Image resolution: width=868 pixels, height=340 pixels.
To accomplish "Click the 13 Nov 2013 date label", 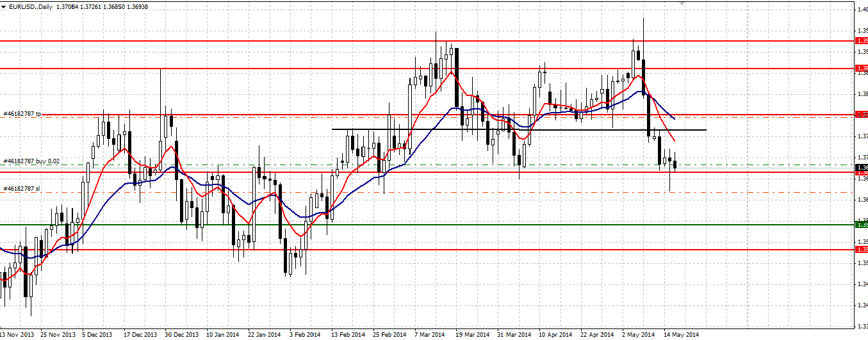I will [x=17, y=334].
